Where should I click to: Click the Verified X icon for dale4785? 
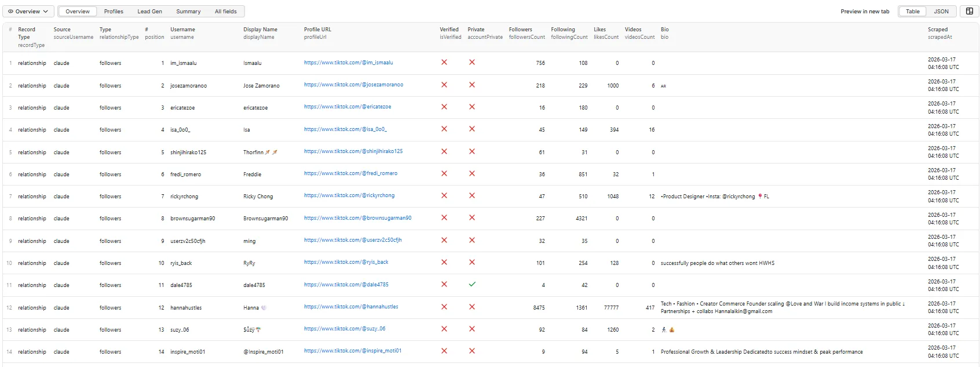pos(444,284)
